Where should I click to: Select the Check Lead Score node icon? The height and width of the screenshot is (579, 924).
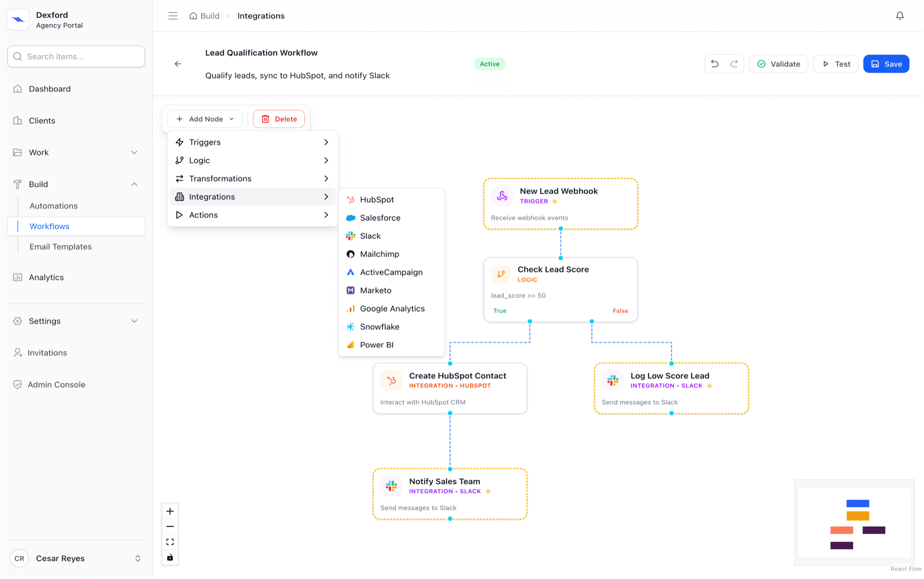500,274
